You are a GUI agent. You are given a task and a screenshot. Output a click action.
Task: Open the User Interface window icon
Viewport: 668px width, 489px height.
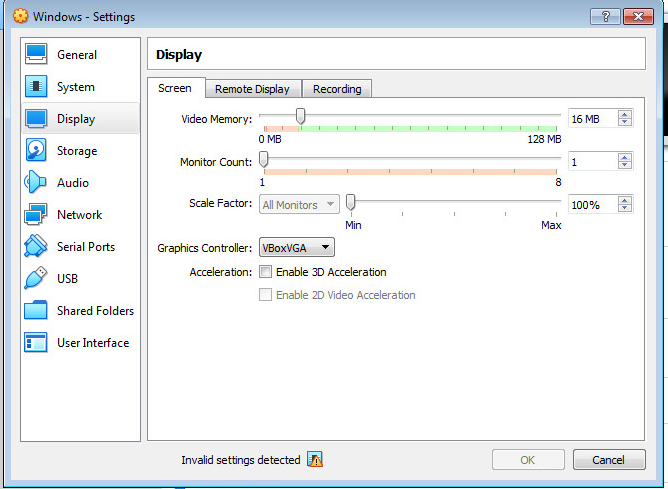point(36,342)
